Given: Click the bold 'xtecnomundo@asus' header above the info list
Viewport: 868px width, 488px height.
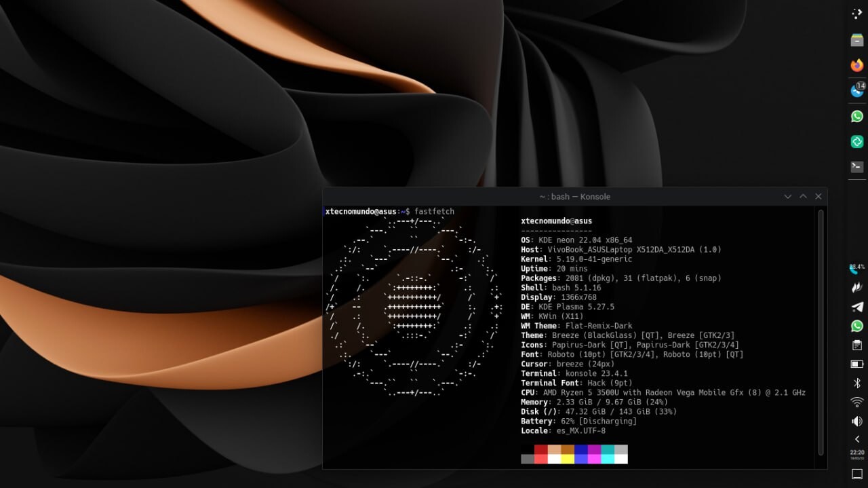Looking at the screenshot, I should pyautogui.click(x=556, y=221).
